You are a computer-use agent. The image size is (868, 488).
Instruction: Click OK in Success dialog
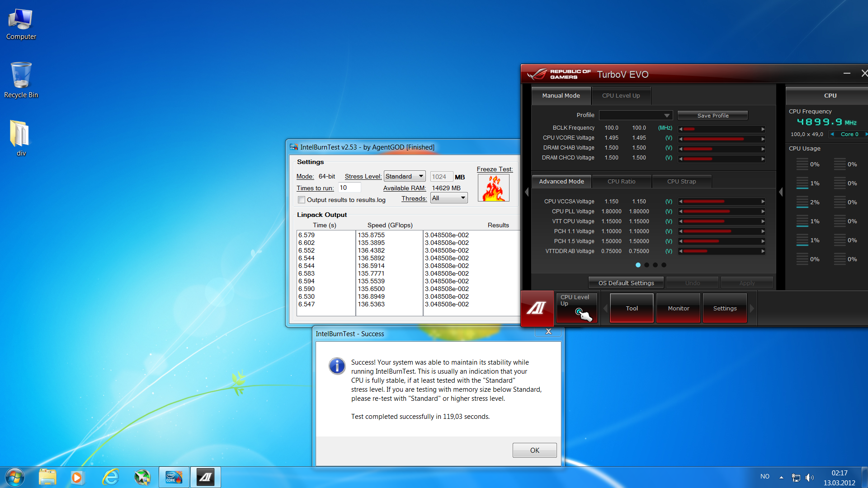[534, 450]
